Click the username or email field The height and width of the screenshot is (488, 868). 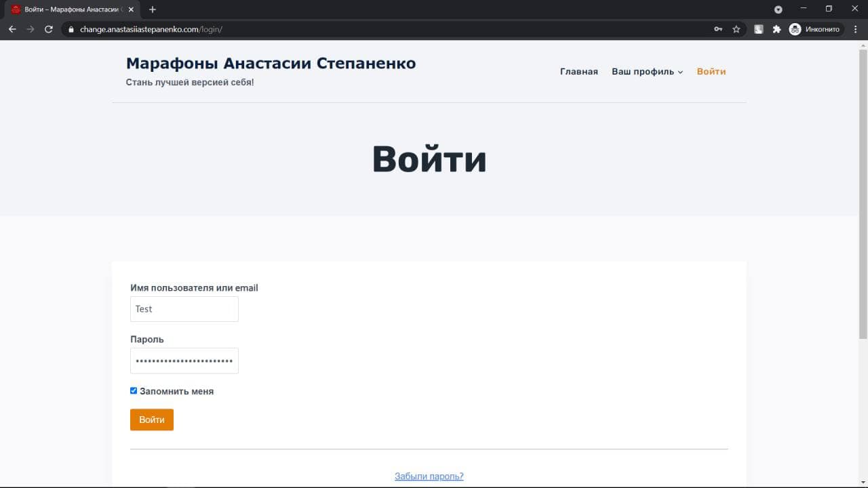click(x=184, y=309)
